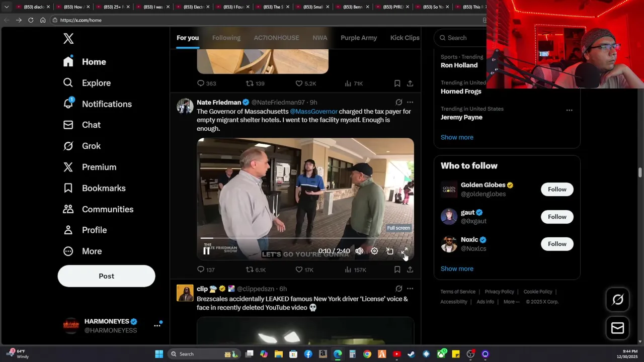Reply to Nate Friedman's post with 137 replies
Image resolution: width=644 pixels, height=362 pixels.
pos(201,270)
